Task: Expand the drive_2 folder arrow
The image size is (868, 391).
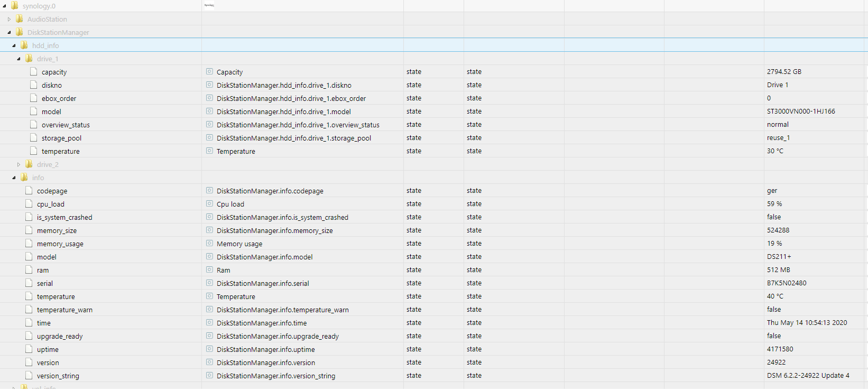Action: click(19, 164)
